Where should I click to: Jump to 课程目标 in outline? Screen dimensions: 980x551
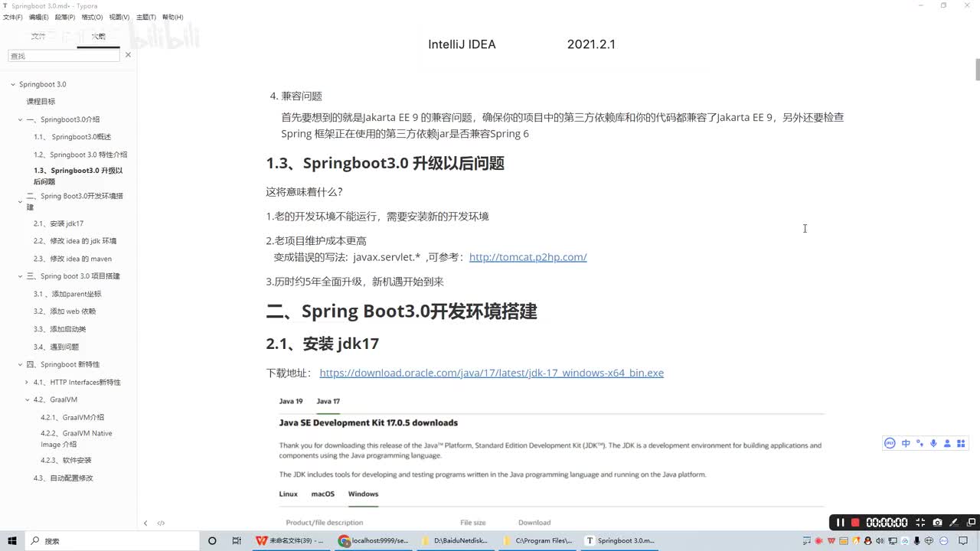(x=41, y=102)
